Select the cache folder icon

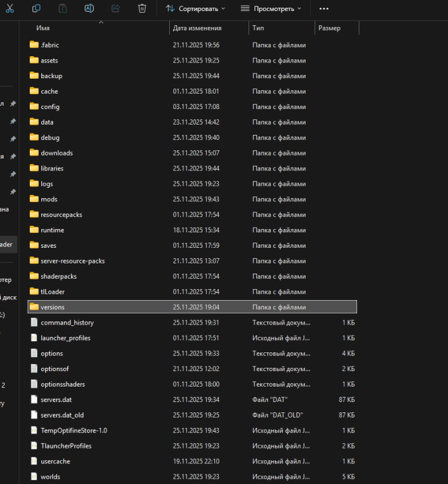pyautogui.click(x=34, y=91)
